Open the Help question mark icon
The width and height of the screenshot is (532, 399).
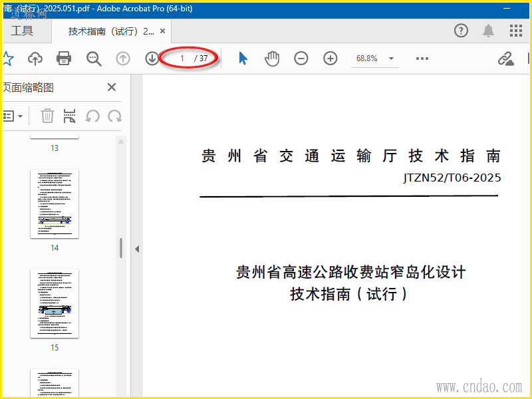[461, 31]
